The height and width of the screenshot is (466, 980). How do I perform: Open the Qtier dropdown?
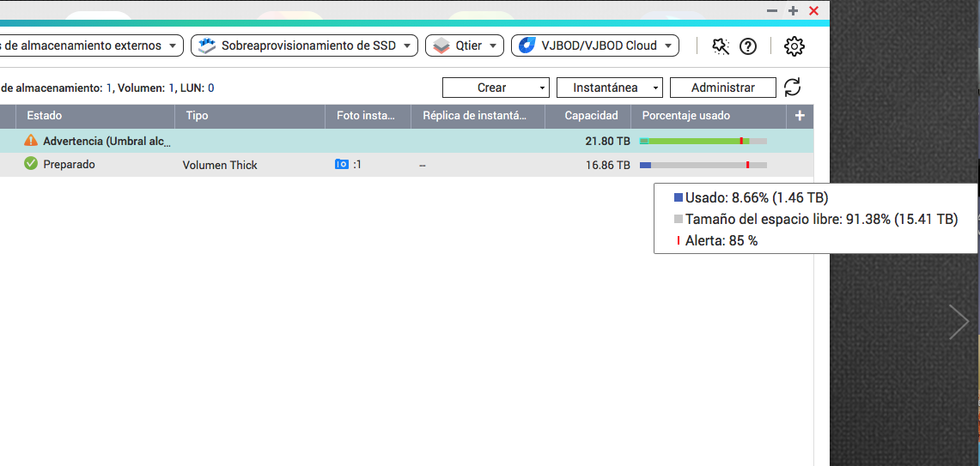(x=465, y=45)
